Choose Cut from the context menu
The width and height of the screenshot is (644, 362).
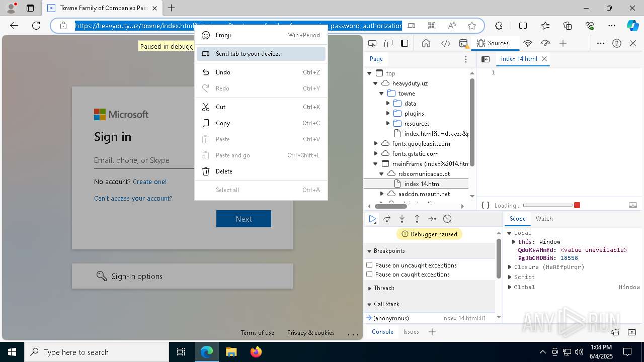click(261, 107)
